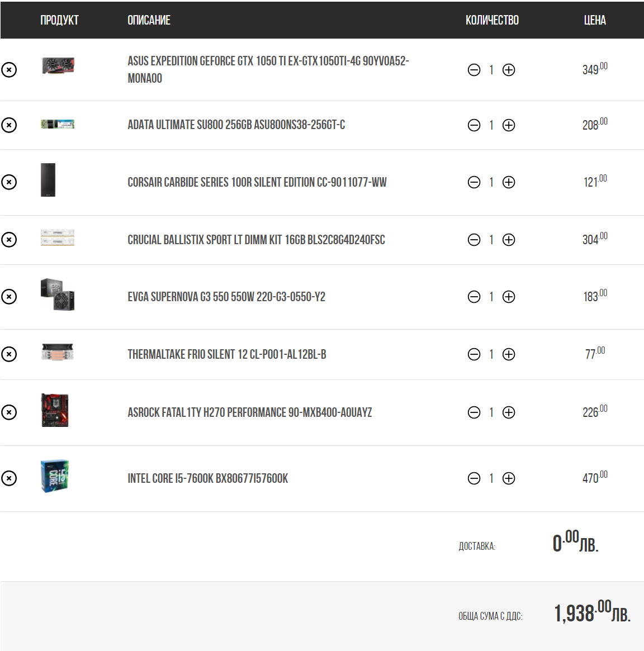Delete the Corsair Carbide 100R case row
The image size is (644, 651).
pos(9,182)
